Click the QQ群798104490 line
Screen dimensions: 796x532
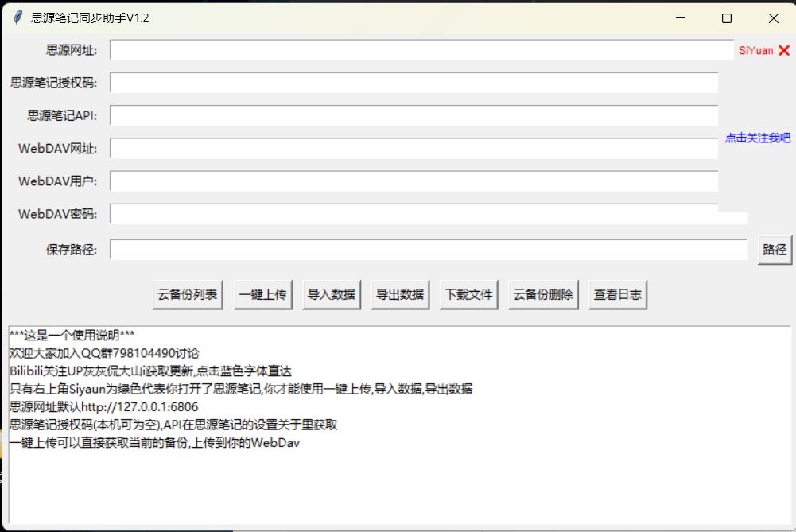[104, 353]
